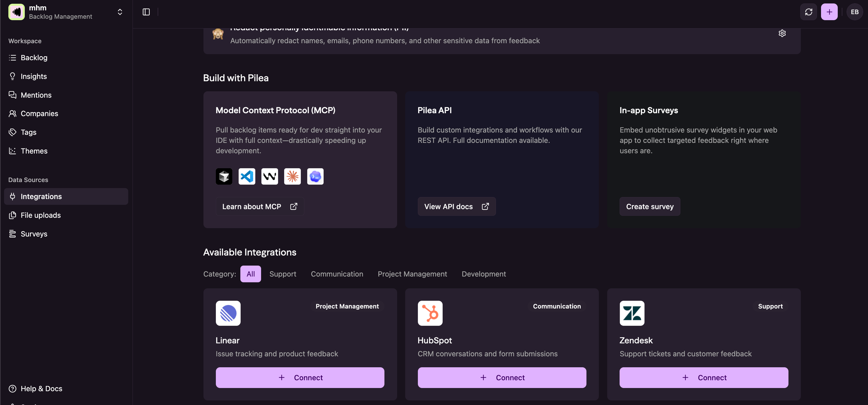Click the Windsurf icon in MCP card
868x405 pixels.
coord(269,177)
